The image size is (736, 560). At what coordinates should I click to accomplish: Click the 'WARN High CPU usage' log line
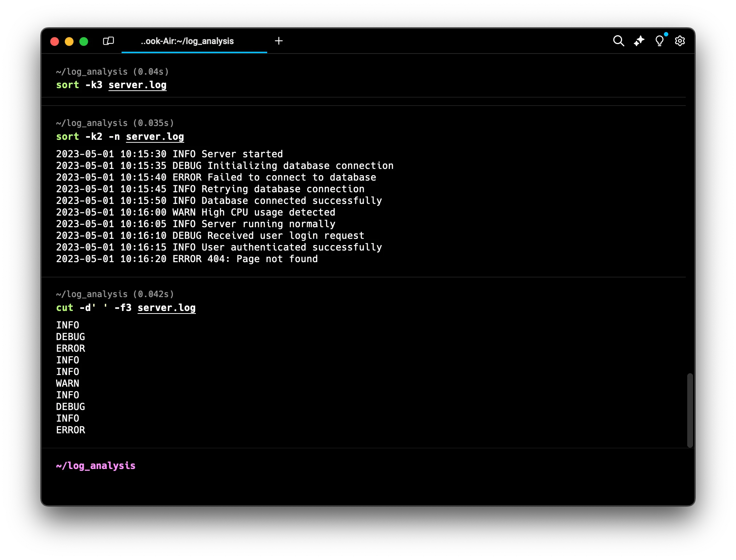click(195, 212)
